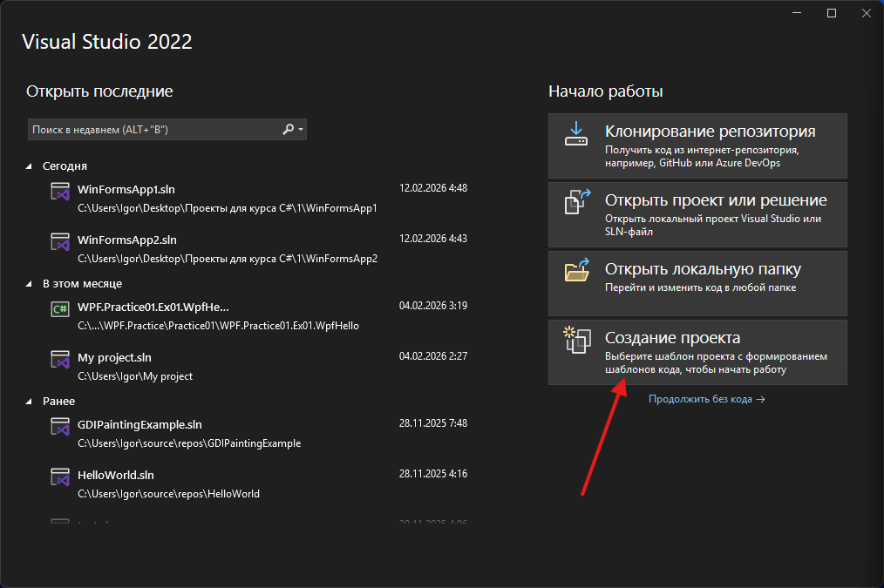This screenshot has height=588, width=884.
Task: Open recent project WPF.Practice01.Ex01.WpfHe...
Action: click(x=153, y=308)
